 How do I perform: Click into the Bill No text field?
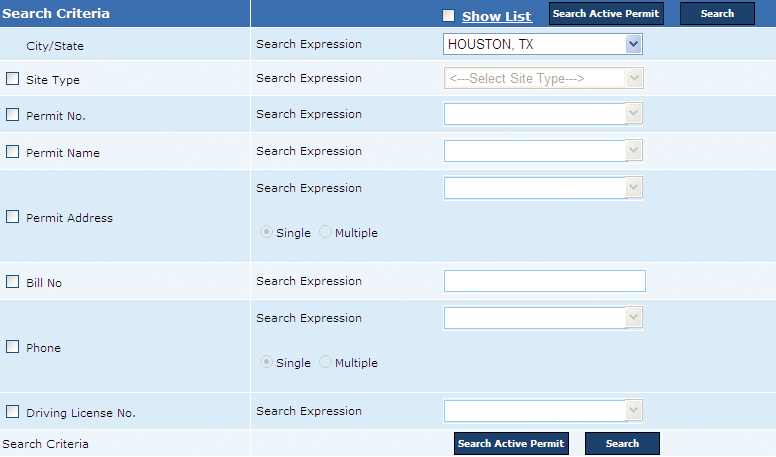pos(544,281)
